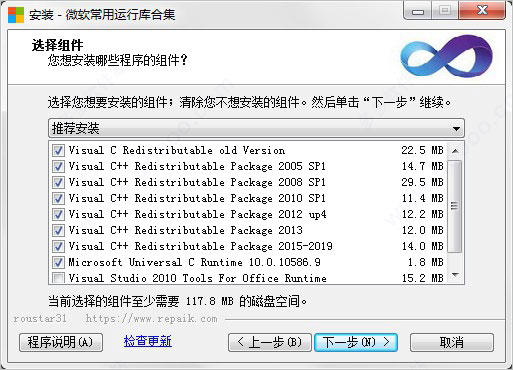The width and height of the screenshot is (513, 370).
Task: Enable Visual Studio 2010 Tools For Office Runtime
Action: (58, 278)
